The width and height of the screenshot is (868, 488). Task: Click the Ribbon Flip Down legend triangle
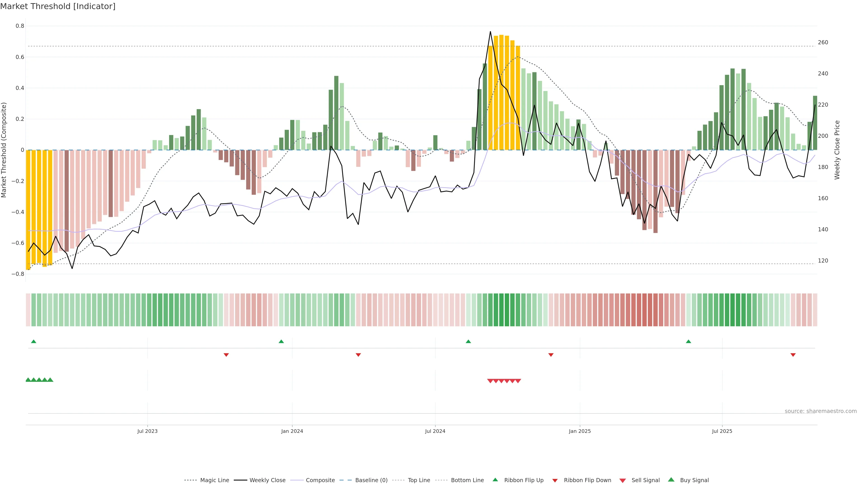point(555,480)
